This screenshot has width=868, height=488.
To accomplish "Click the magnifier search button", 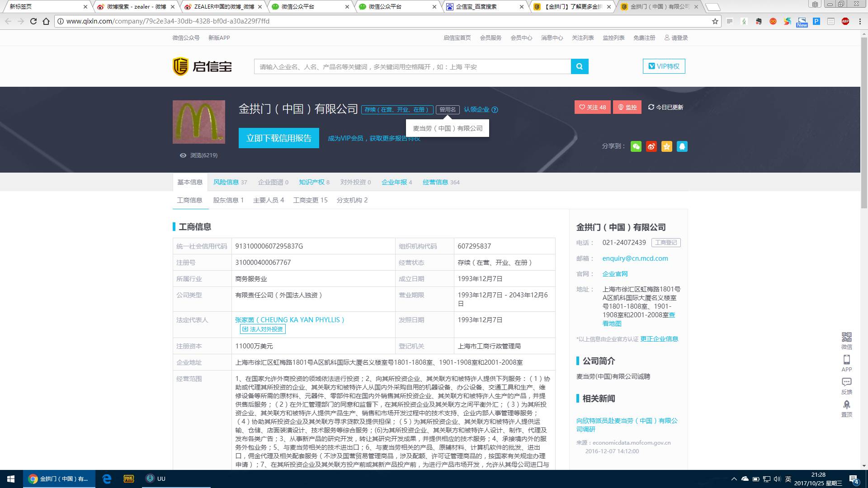I will click(x=579, y=66).
